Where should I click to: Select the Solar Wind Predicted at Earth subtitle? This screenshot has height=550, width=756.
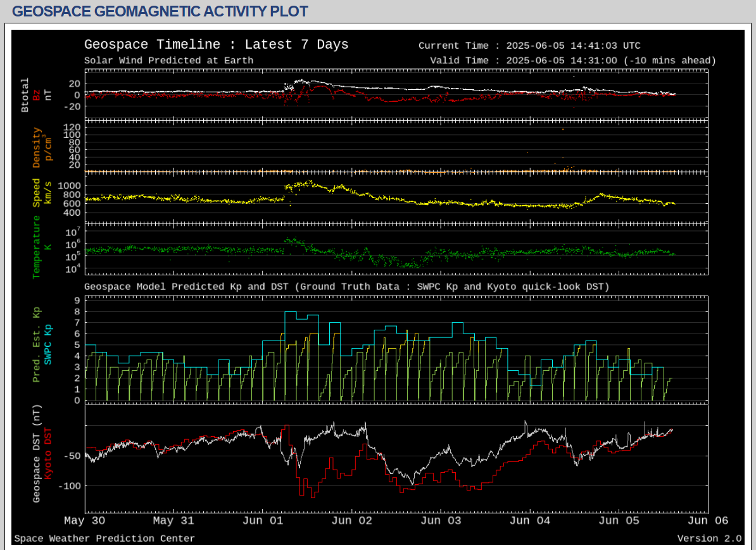pyautogui.click(x=169, y=60)
